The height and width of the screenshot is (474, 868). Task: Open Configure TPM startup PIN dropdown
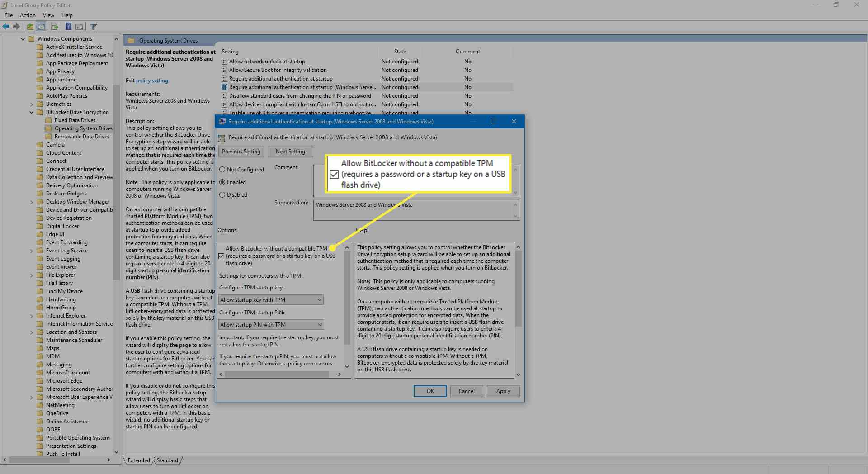[271, 325]
